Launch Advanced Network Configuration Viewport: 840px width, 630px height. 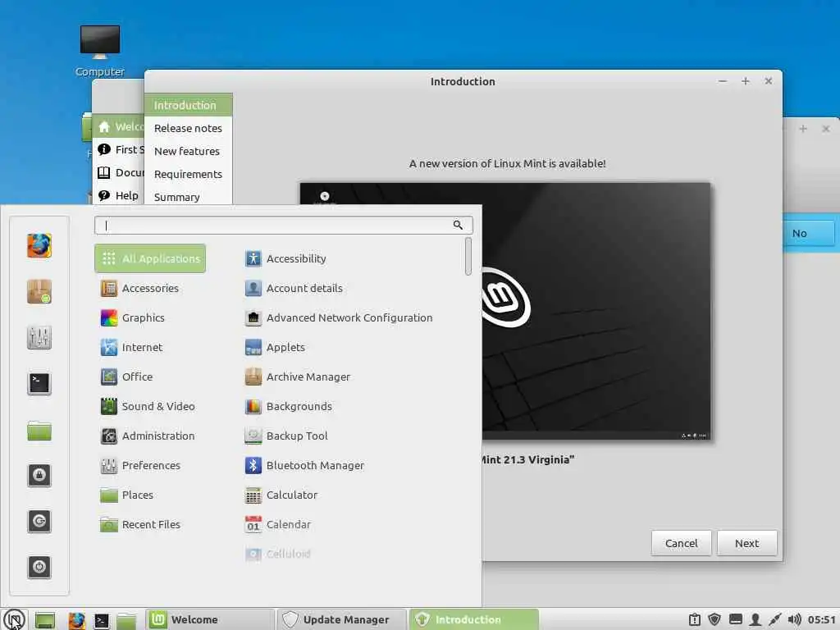(339, 317)
